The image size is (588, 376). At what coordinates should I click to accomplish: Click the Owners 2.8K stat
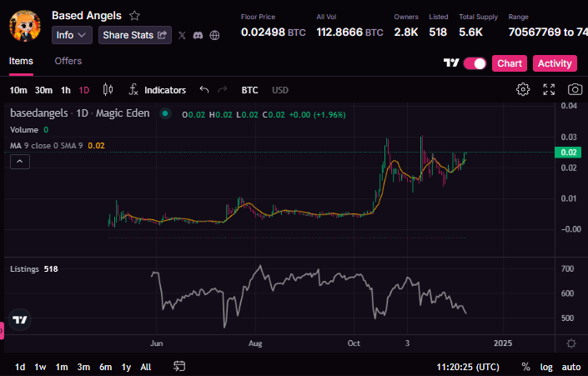coord(406,26)
